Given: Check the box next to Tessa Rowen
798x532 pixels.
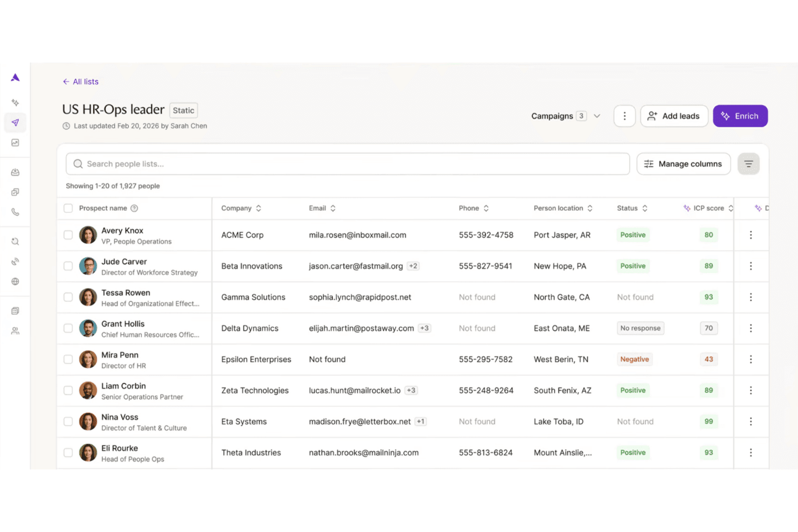Looking at the screenshot, I should point(68,297).
